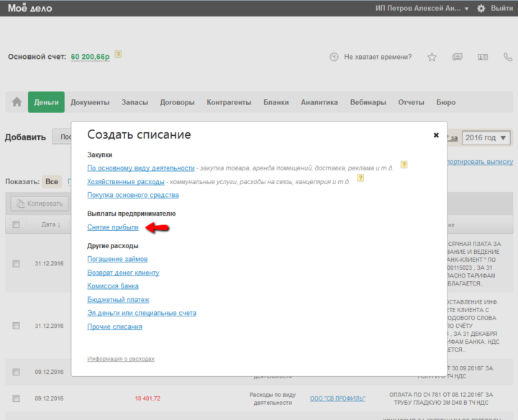Click help icon after 'Хозяйственные расходы' description
The image size is (518, 420).
[x=360, y=178]
